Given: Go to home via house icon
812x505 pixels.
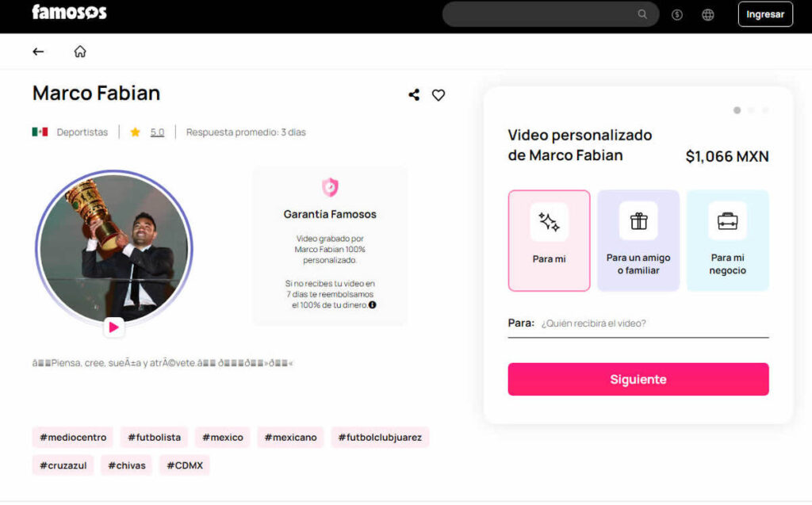Looking at the screenshot, I should click(80, 52).
